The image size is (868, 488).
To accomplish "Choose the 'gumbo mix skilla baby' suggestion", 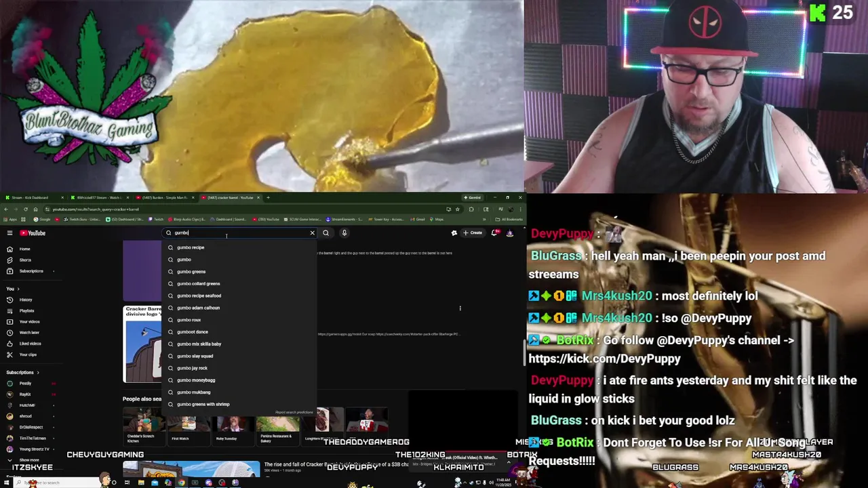I will tap(239, 344).
